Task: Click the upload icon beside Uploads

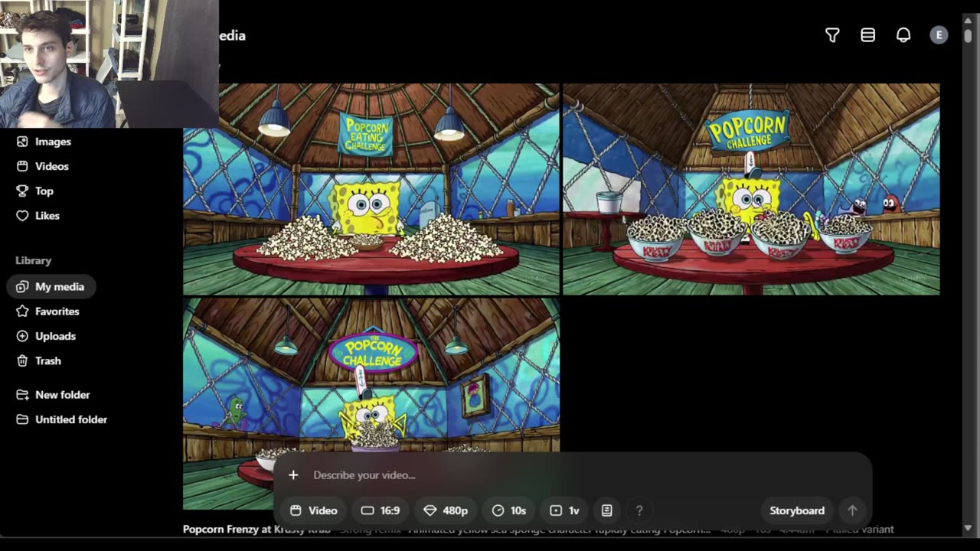Action: click(22, 336)
